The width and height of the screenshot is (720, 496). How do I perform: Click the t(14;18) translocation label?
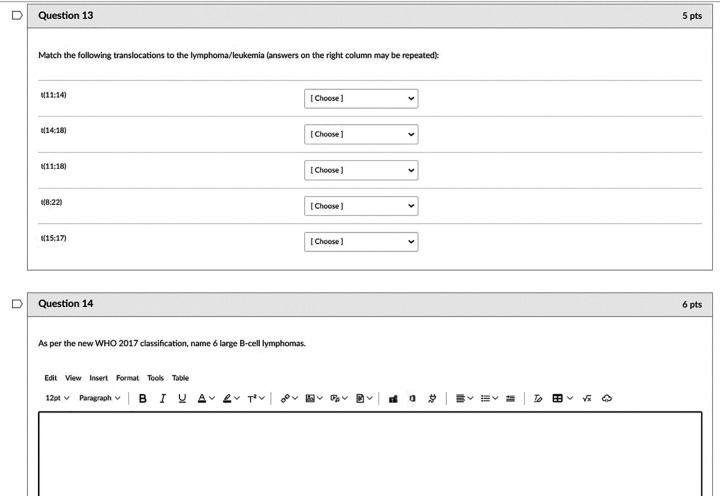[54, 130]
